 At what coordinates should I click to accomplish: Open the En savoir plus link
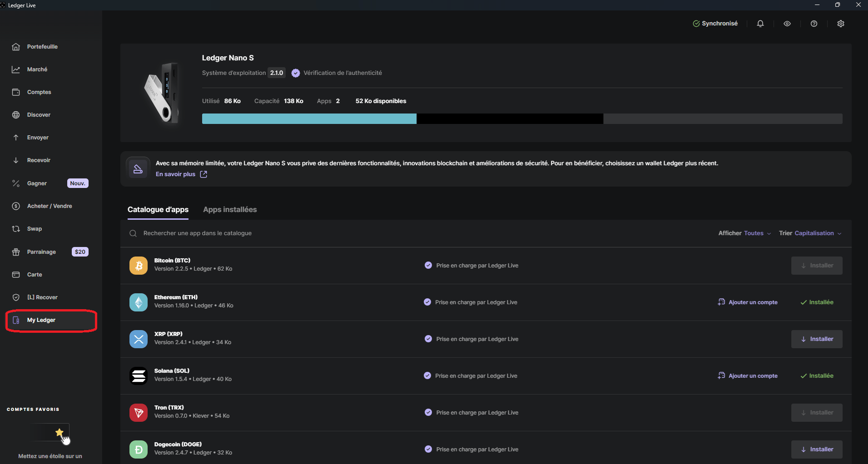(181, 174)
